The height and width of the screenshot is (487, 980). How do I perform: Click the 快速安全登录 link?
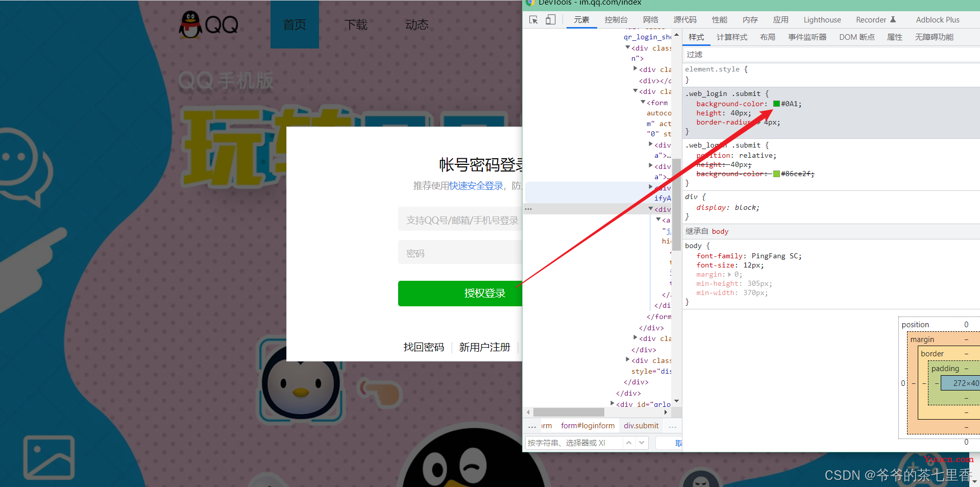pyautogui.click(x=476, y=186)
